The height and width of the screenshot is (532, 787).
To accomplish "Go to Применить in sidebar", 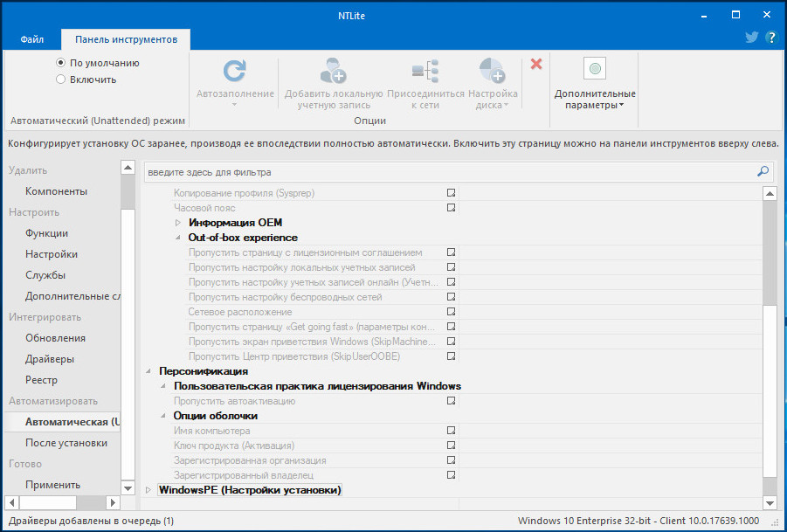I will (52, 485).
